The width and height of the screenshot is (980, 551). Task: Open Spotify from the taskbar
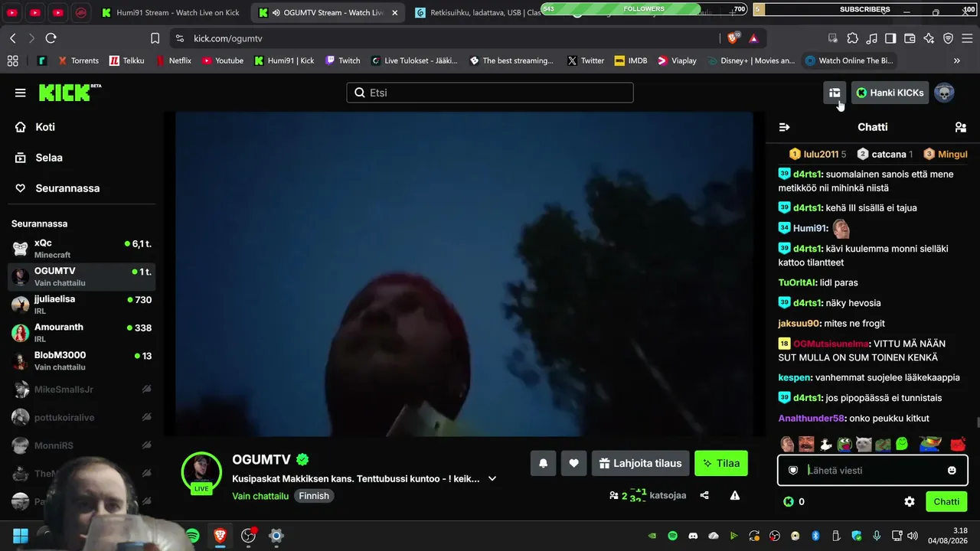(192, 536)
